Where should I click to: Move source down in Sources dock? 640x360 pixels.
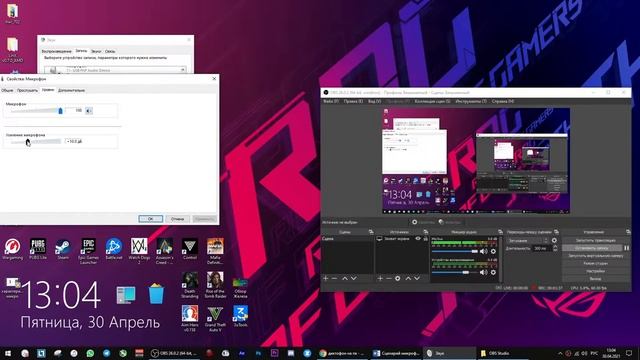click(417, 278)
